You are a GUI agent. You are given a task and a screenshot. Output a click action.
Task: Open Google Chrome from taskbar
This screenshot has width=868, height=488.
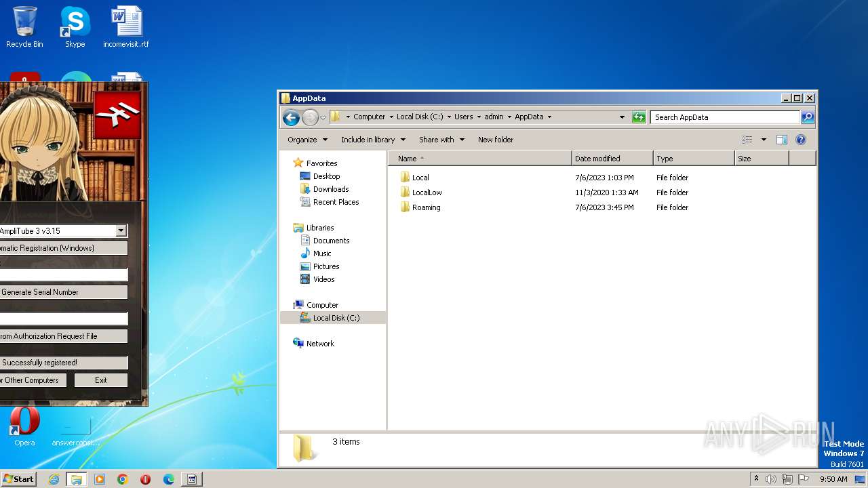[123, 479]
